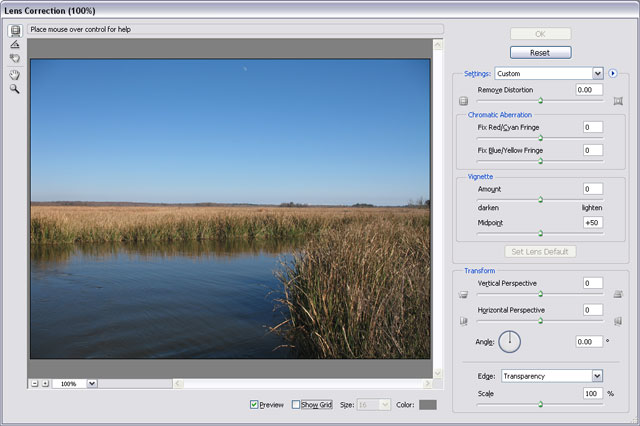
Task: Click the Vignette Amount slider handle
Action: [540, 200]
